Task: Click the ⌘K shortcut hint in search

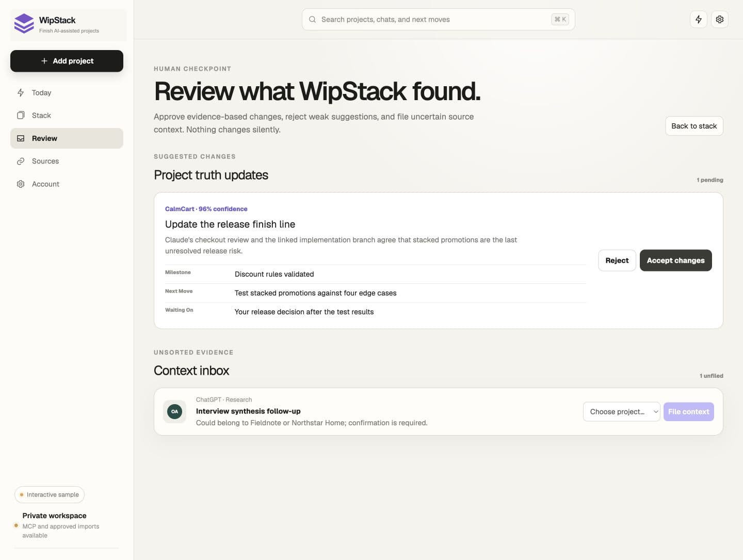Action: [560, 20]
